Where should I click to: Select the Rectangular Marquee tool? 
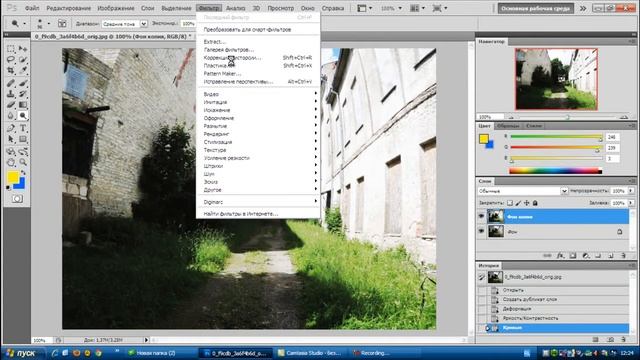(11, 49)
